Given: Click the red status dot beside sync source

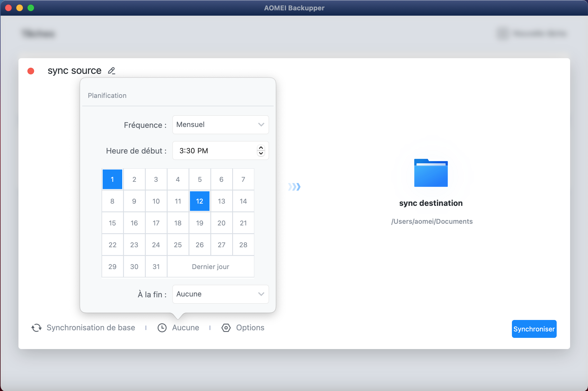Looking at the screenshot, I should pyautogui.click(x=31, y=71).
